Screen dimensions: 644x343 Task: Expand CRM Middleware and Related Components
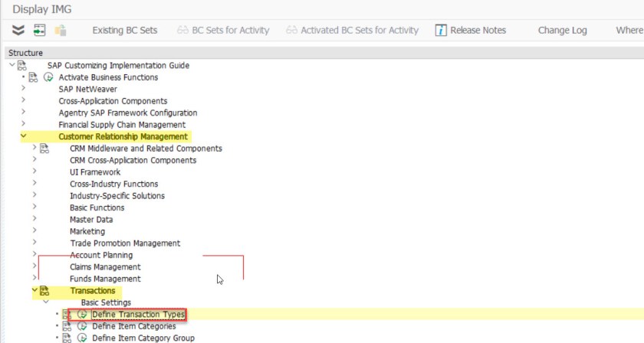[x=34, y=148]
